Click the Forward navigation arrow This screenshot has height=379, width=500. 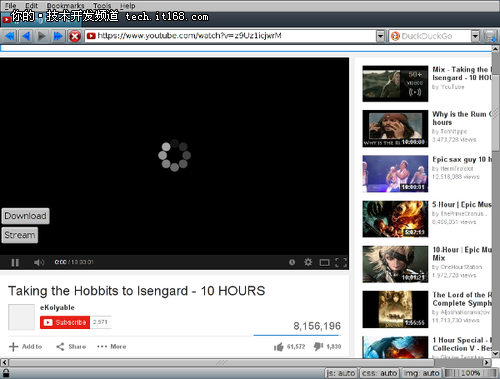pyautogui.click(x=42, y=36)
